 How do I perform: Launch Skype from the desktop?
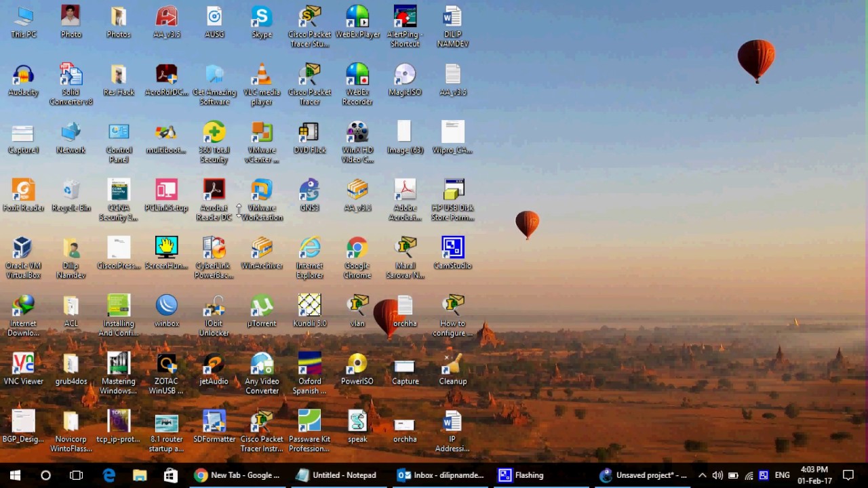coord(262,22)
